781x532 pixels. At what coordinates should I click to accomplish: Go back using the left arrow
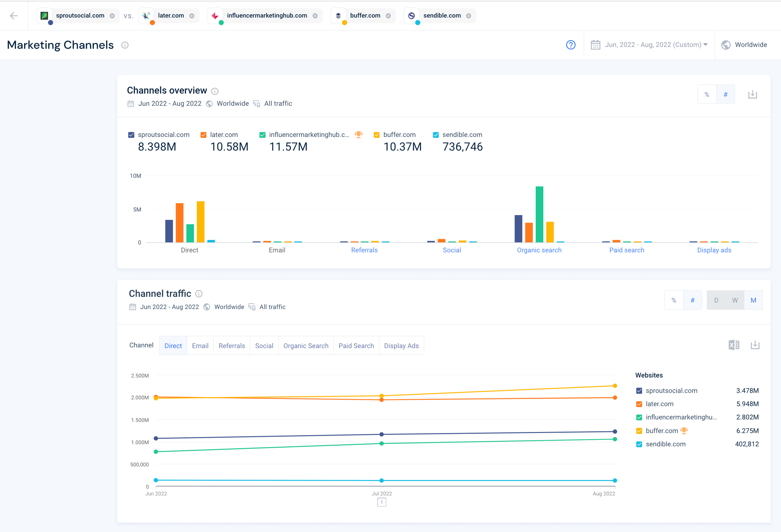coord(14,16)
